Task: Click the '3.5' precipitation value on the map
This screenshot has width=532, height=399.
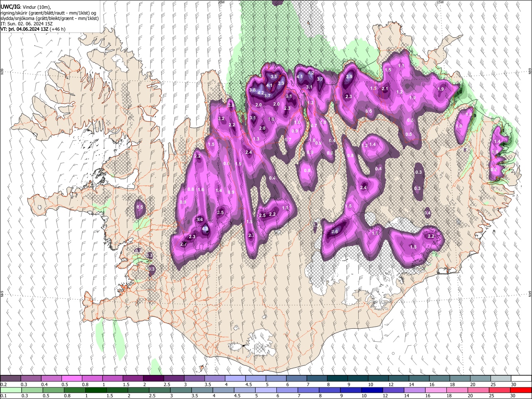Action: [x=274, y=76]
